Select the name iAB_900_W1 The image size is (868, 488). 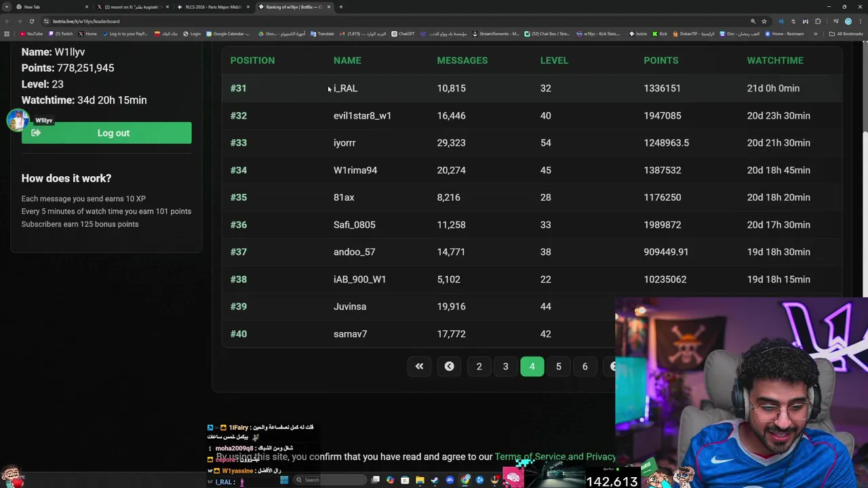[359, 279]
